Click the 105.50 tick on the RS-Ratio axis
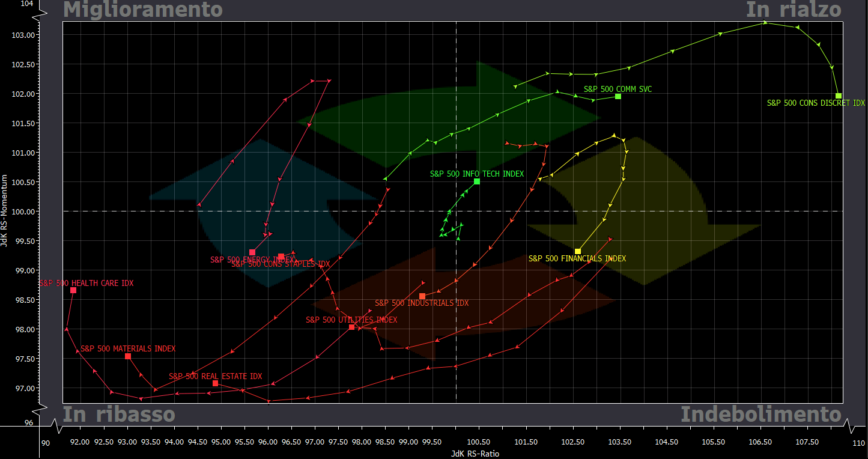Viewport: 868px width, 459px height. click(x=713, y=442)
